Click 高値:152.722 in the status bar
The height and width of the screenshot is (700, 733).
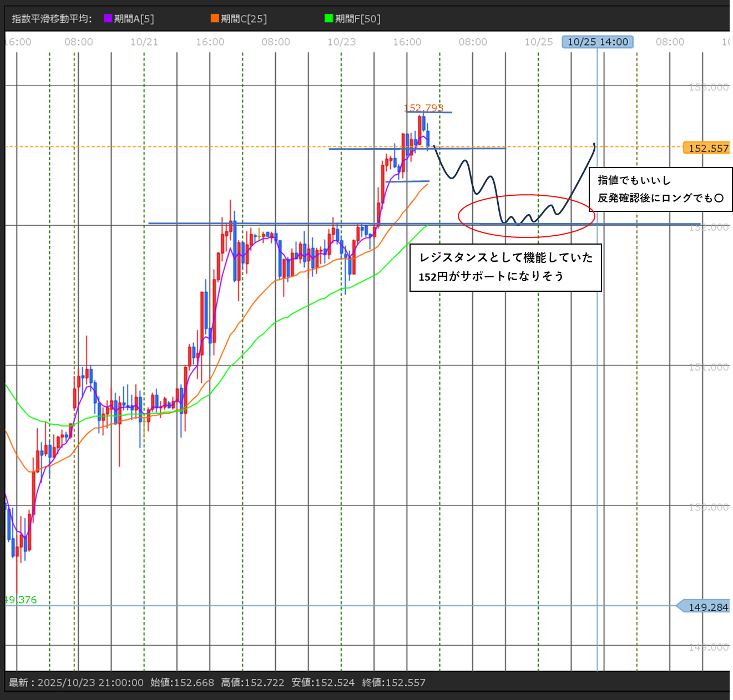click(252, 682)
